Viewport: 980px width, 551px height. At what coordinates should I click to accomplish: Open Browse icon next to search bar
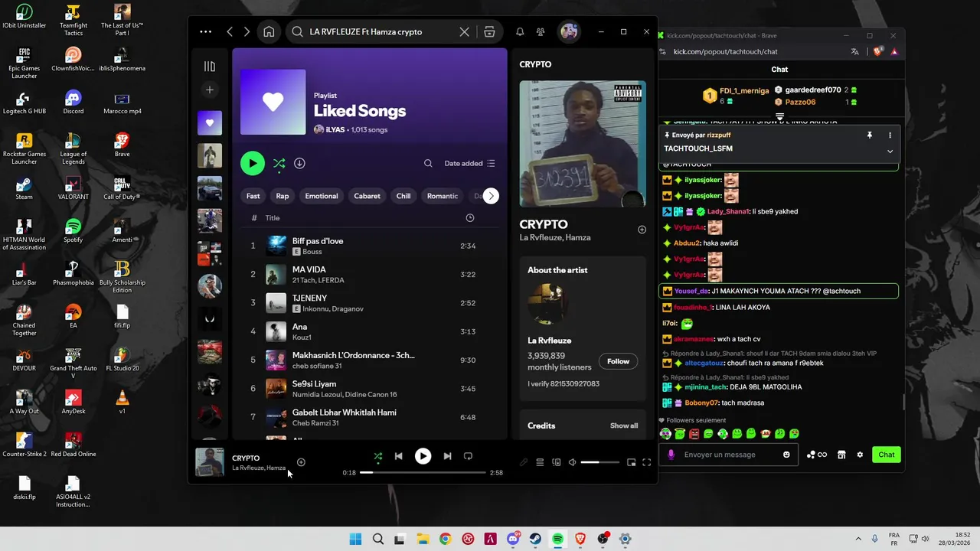click(489, 32)
